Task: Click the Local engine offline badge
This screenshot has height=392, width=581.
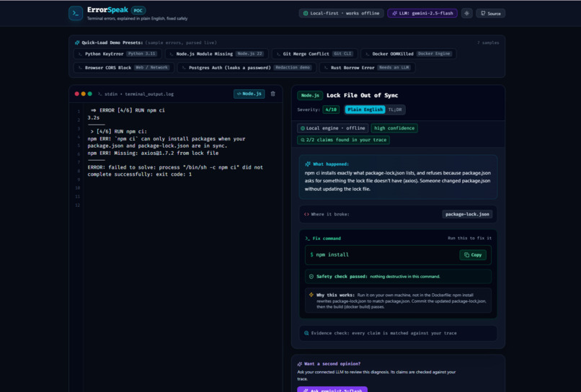Action: (x=332, y=128)
